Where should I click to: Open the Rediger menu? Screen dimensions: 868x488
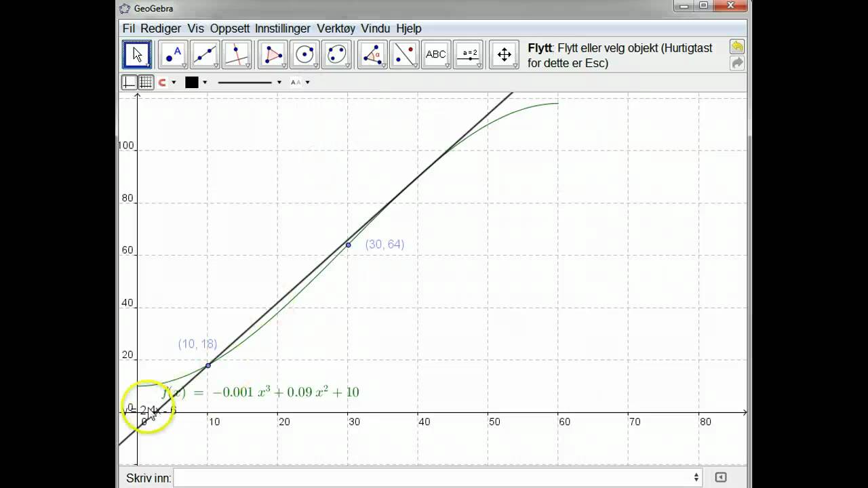click(161, 28)
